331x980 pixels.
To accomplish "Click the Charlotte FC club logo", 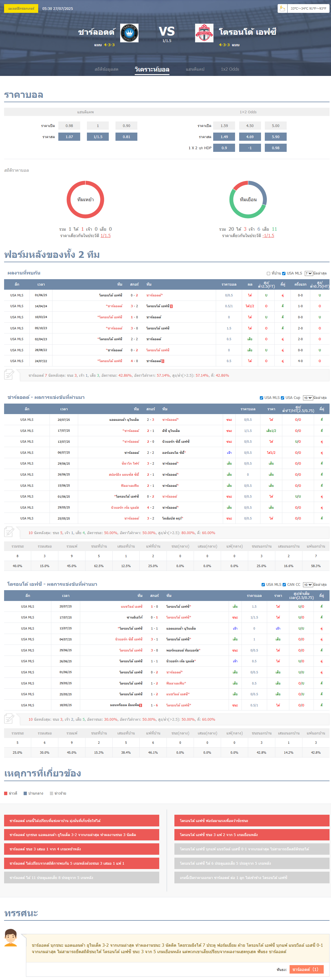I will 129,33.
